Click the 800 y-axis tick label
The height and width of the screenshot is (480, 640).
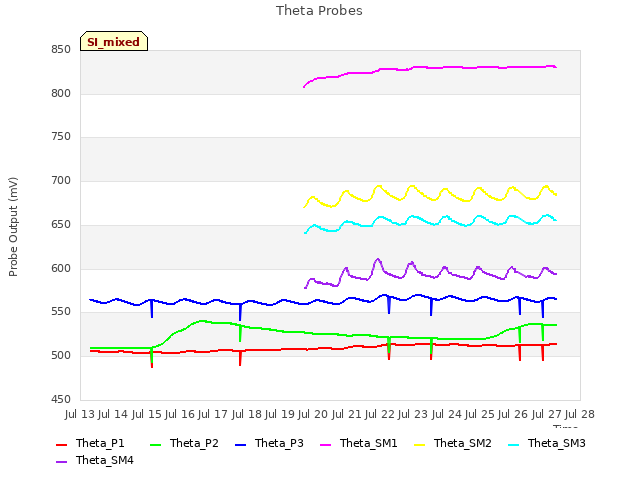(61, 93)
